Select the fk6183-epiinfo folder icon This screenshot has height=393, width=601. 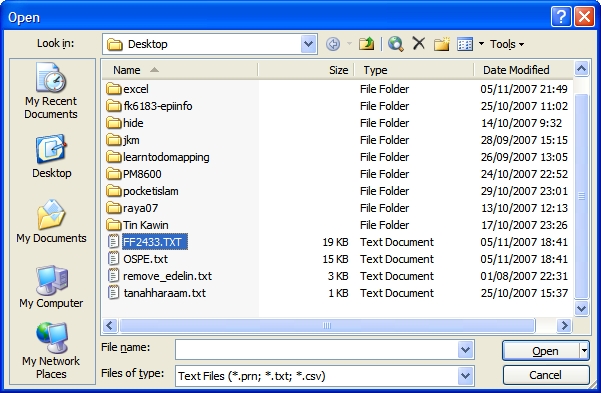[x=113, y=106]
